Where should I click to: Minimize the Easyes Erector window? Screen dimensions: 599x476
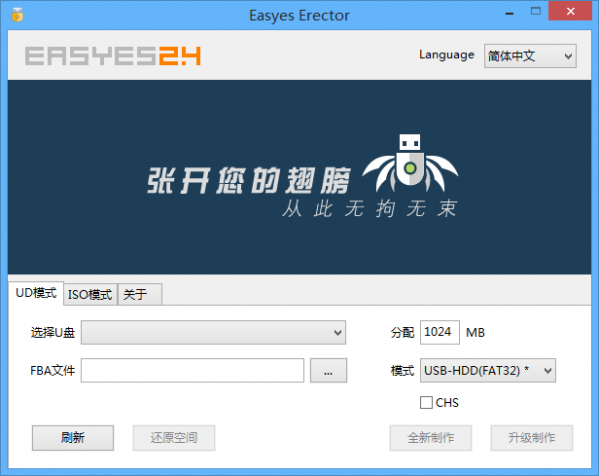509,13
